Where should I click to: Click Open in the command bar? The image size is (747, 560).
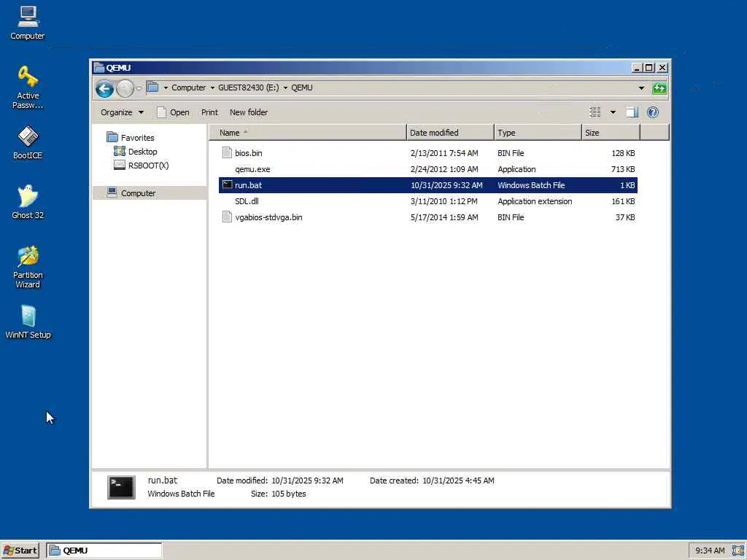[173, 112]
